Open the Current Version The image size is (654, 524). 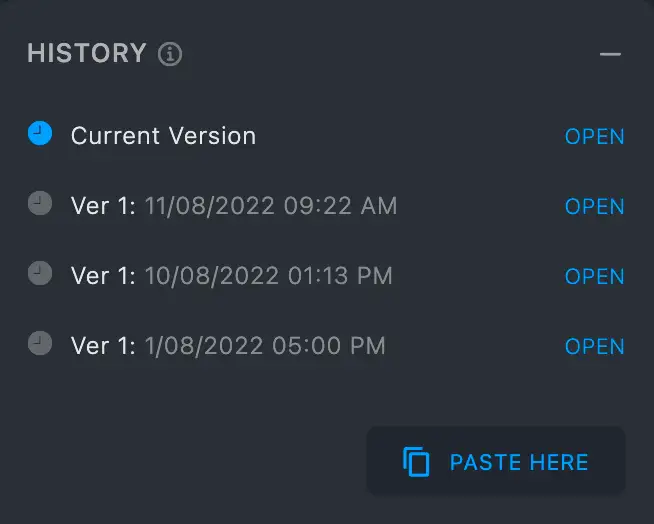[x=594, y=137]
